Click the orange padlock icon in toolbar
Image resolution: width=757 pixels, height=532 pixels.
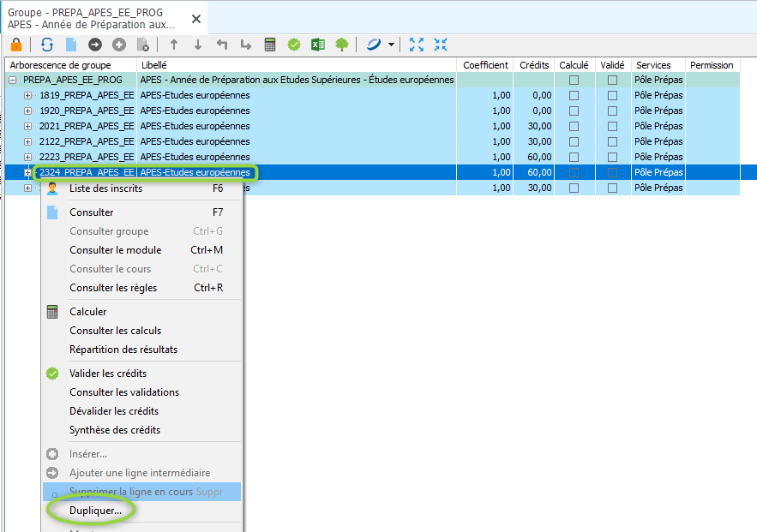16,45
